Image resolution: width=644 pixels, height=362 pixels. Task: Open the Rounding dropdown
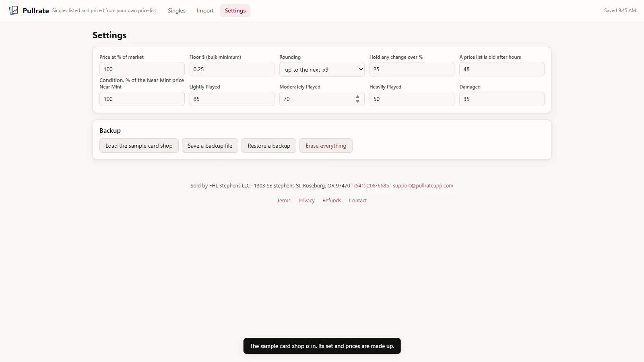coord(322,69)
